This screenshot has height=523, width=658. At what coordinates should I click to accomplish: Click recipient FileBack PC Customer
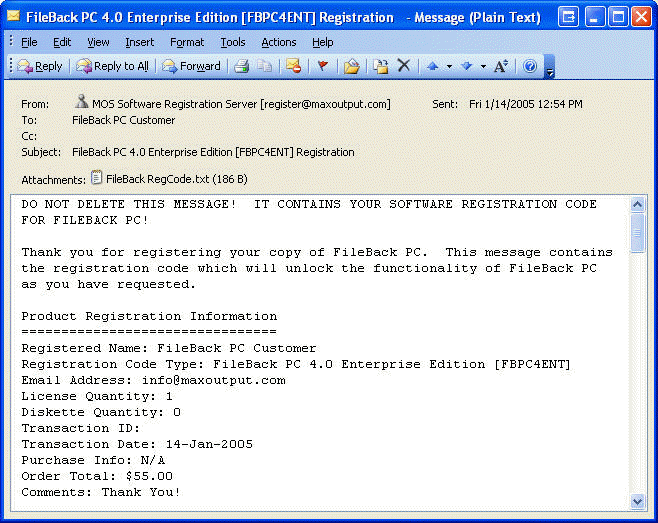tap(123, 120)
